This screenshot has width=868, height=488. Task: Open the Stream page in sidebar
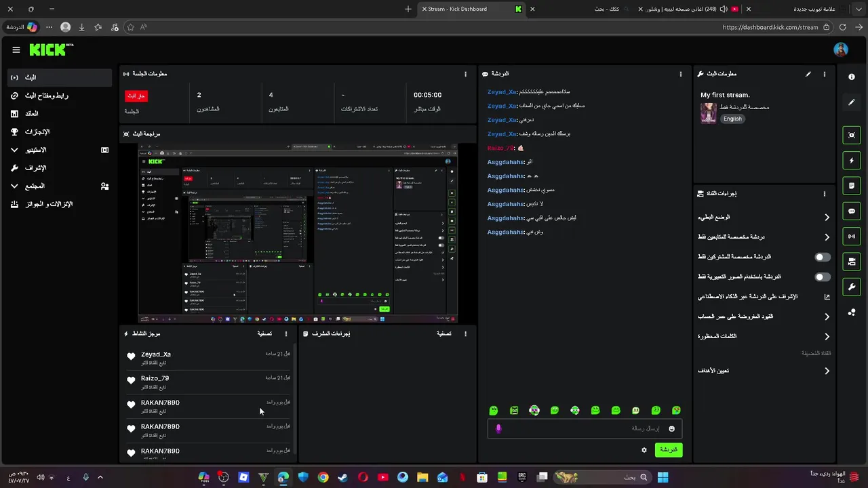click(x=60, y=77)
